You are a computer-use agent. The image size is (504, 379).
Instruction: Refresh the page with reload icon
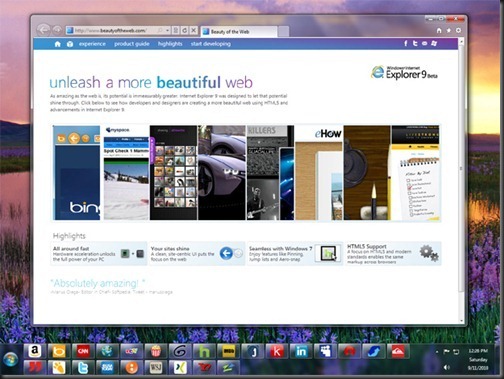(x=185, y=30)
